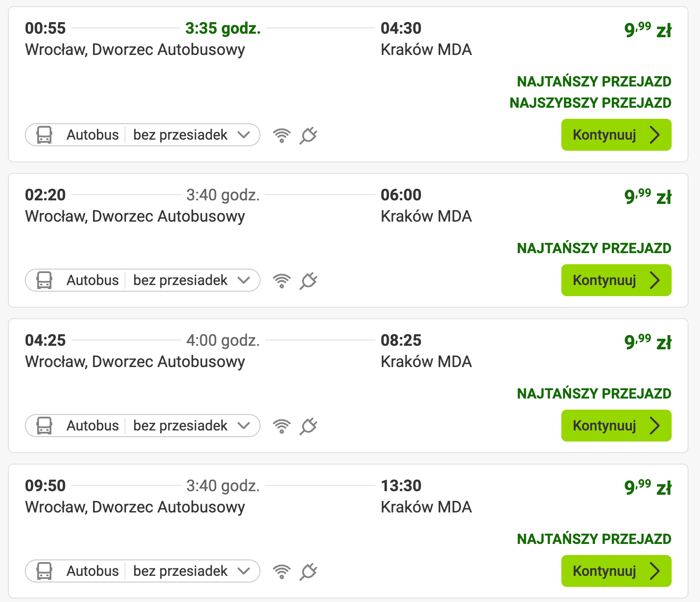This screenshot has width=700, height=602.
Task: Click the power plug icon on the 09:50 trip
Action: coord(308,571)
